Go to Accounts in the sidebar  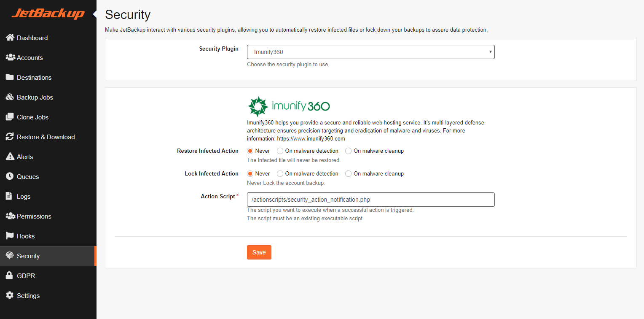point(48,57)
